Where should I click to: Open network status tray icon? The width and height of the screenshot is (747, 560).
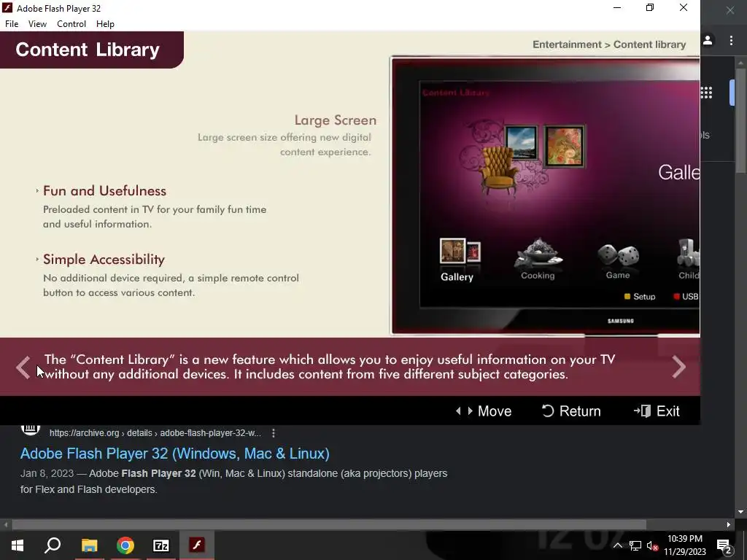click(x=635, y=545)
